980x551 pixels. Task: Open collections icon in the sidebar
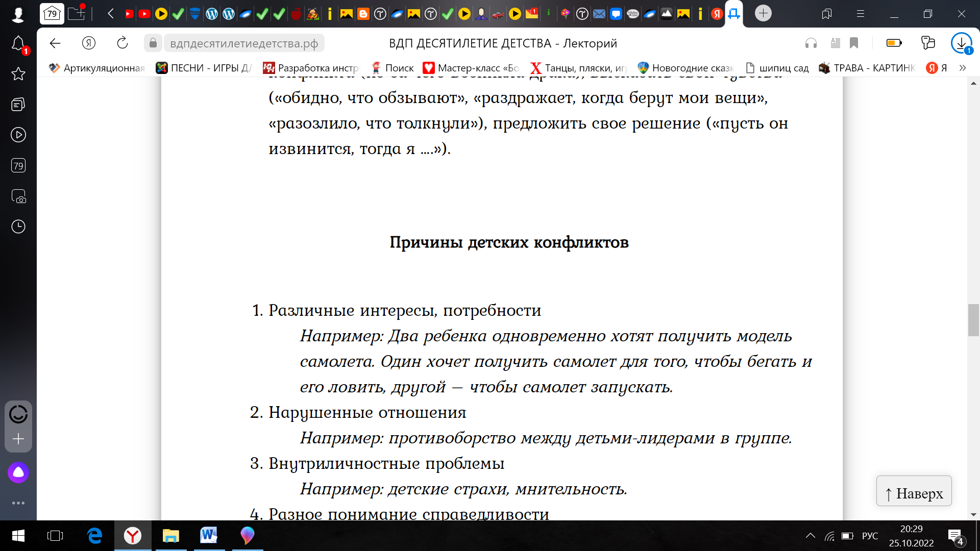point(18,105)
